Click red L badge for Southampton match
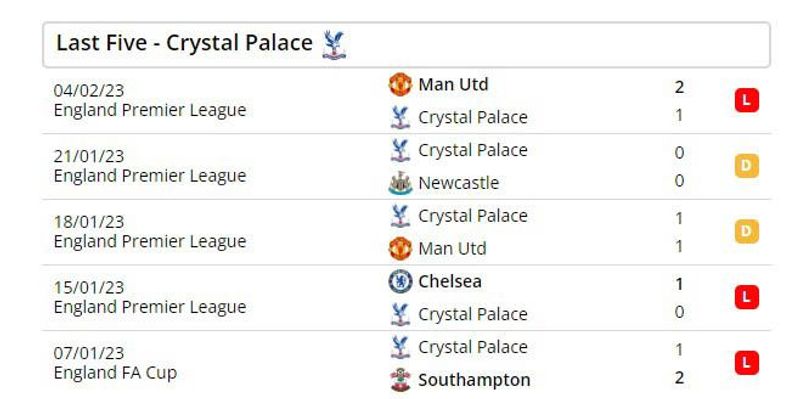800x399 pixels. 747,363
